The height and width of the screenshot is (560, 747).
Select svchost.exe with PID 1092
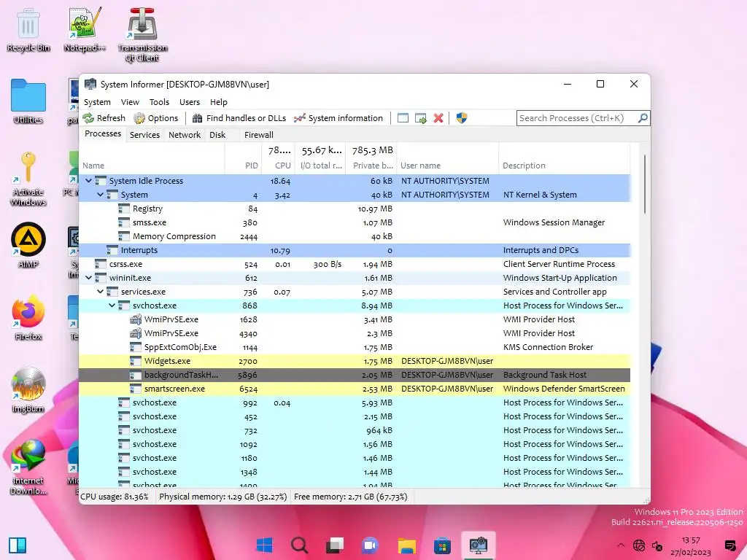(355, 444)
